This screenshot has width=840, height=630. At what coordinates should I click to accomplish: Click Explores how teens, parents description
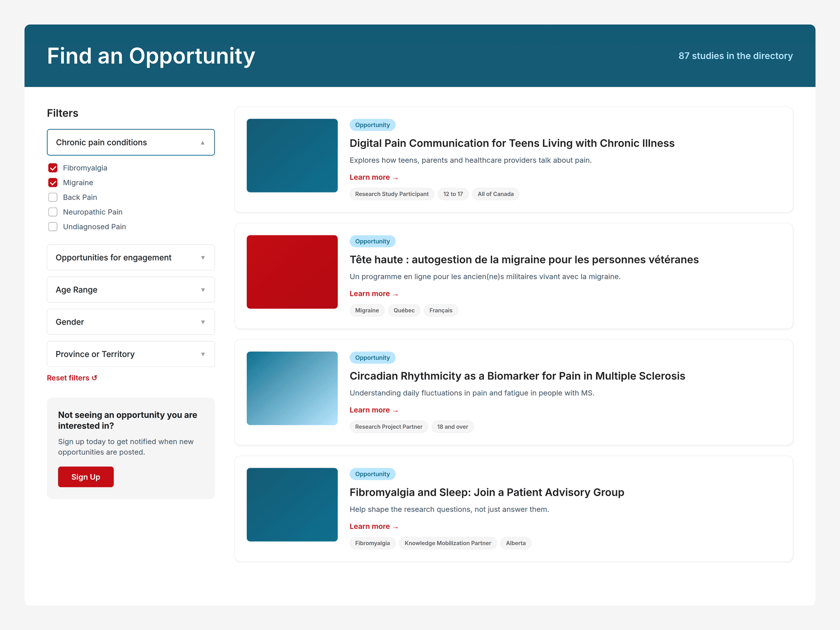point(471,160)
